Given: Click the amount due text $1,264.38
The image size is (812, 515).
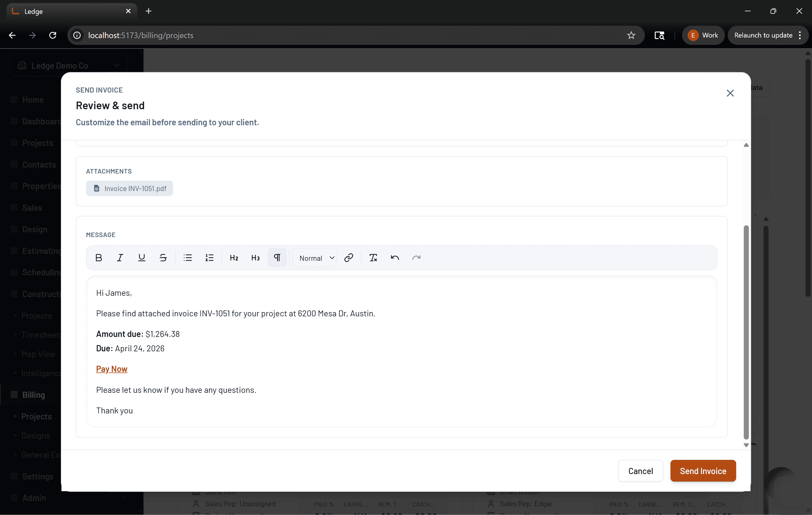Looking at the screenshot, I should [x=162, y=334].
